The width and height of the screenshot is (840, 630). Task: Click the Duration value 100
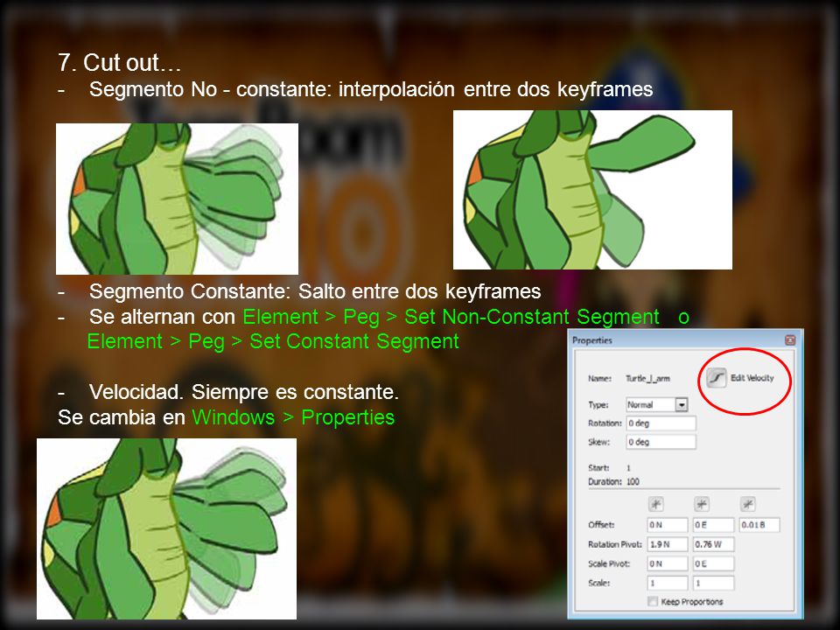pos(633,481)
